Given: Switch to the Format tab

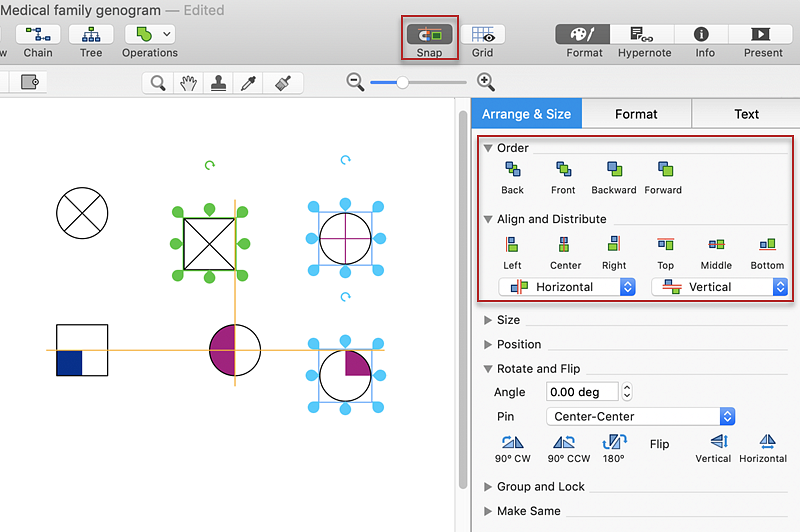Looking at the screenshot, I should pyautogui.click(x=636, y=114).
